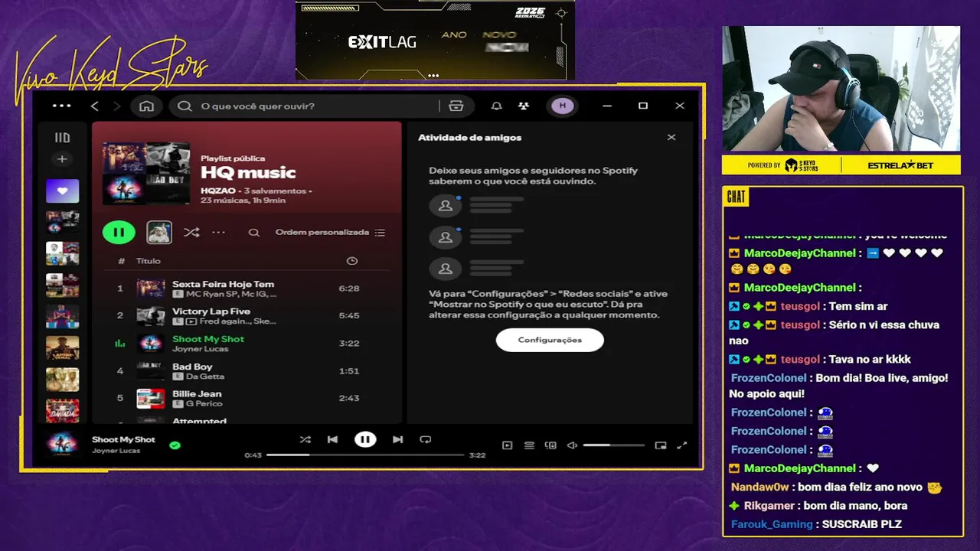Click the playlist preview thumbnail beside green pause

point(159,232)
